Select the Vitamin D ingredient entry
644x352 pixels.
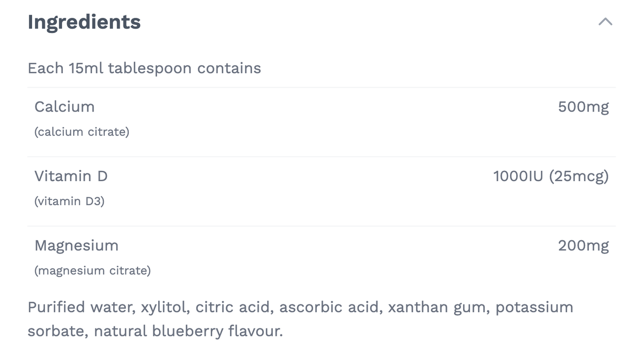[71, 176]
